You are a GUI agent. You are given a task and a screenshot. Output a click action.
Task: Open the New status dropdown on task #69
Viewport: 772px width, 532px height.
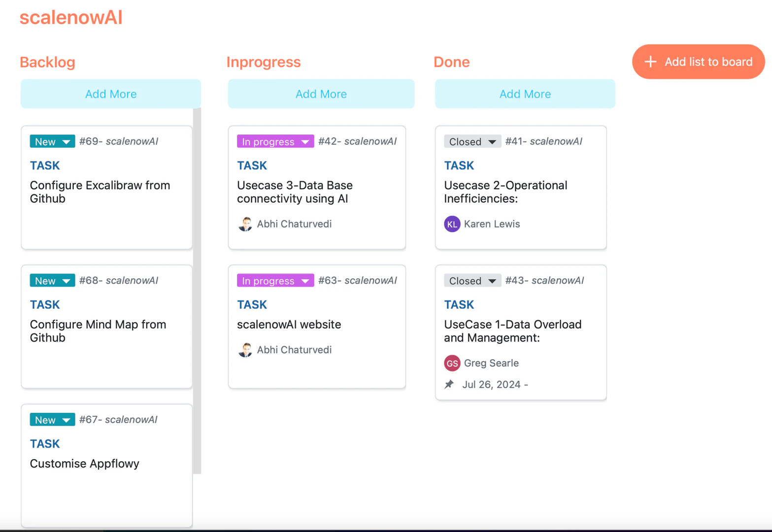pyautogui.click(x=52, y=141)
